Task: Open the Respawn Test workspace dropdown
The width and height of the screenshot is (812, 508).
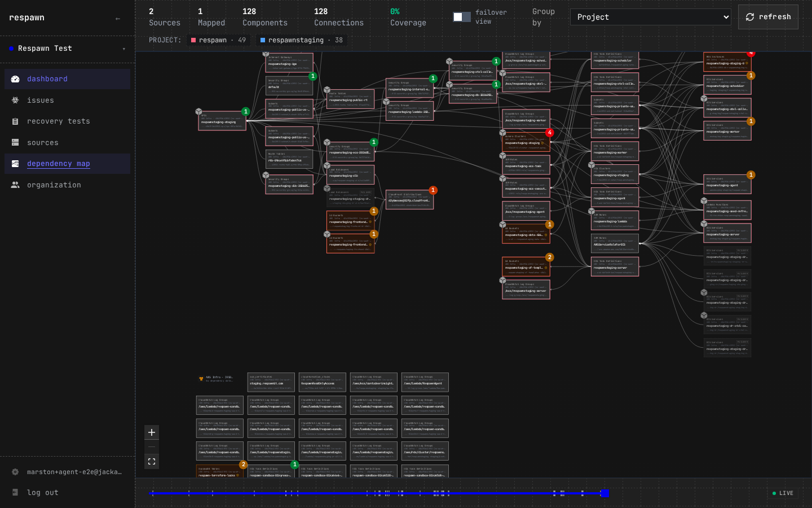Action: point(68,49)
